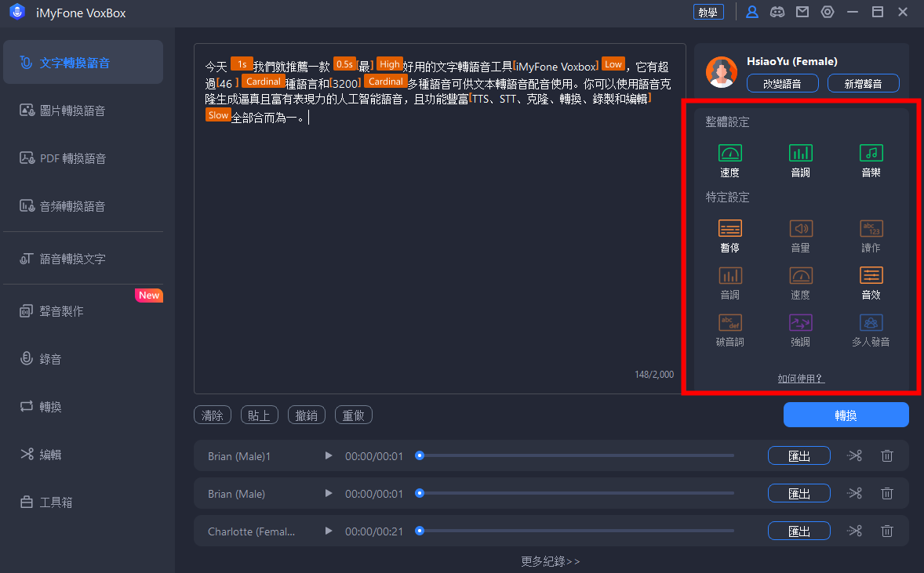Click the 清除 clear button
Screen dimensions: 924x573
tap(212, 415)
